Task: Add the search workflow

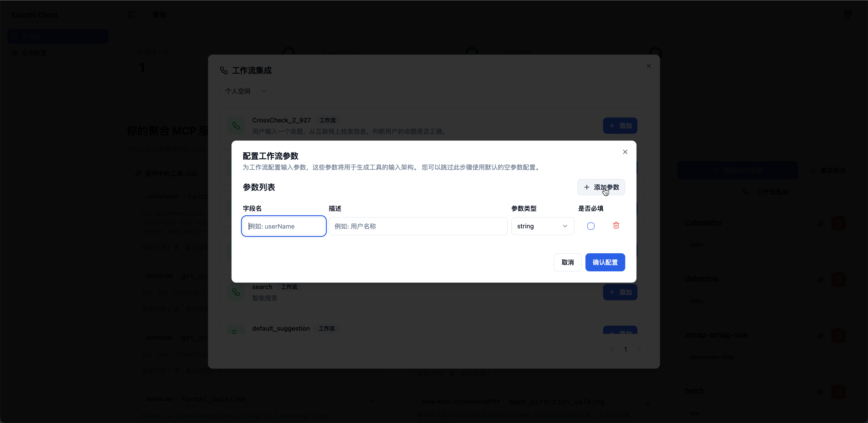Action: click(620, 292)
